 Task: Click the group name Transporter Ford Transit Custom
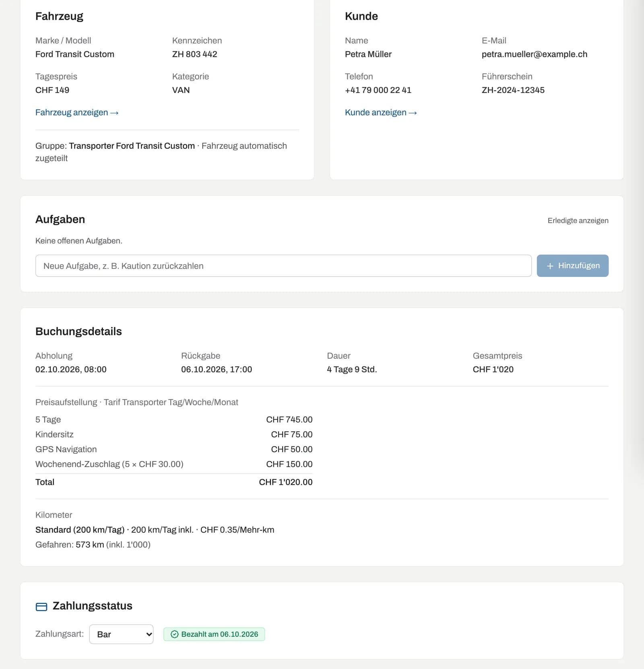[132, 146]
